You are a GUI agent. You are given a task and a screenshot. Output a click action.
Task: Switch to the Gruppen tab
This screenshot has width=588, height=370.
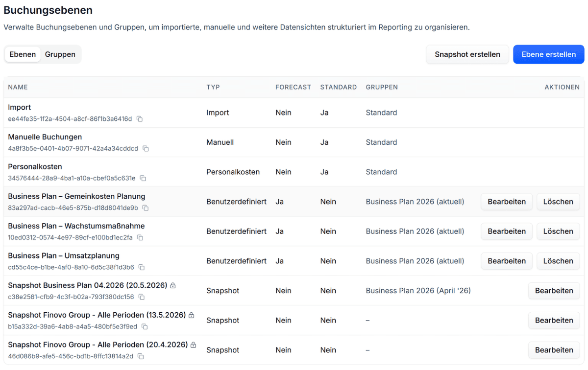point(60,54)
